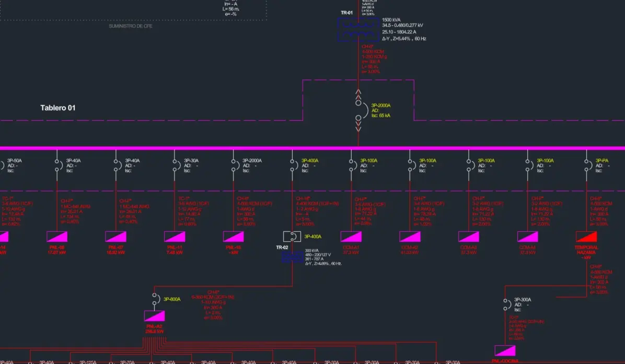Click the 'PNL-11' panel name text

pos(175,248)
